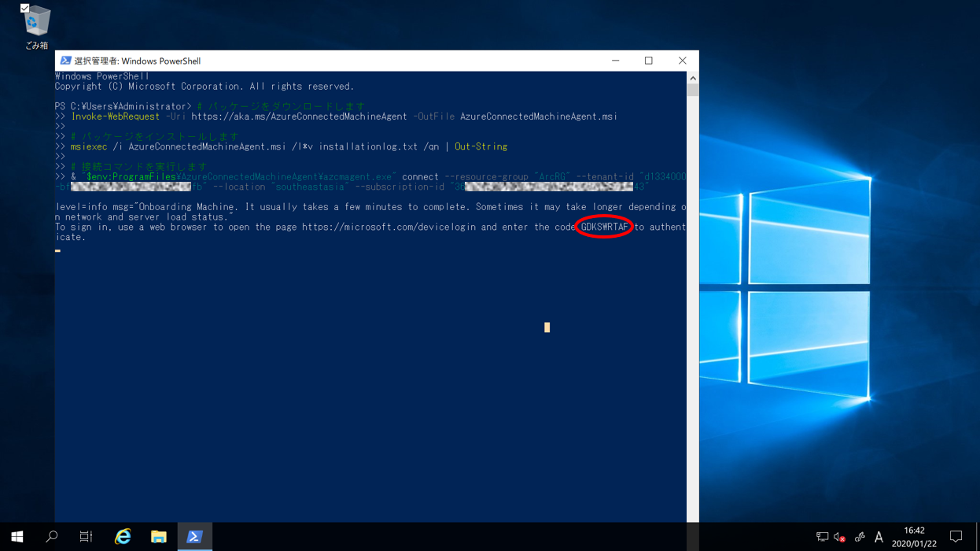Click the pen input tray icon
This screenshot has height=551, width=980.
[x=860, y=538]
